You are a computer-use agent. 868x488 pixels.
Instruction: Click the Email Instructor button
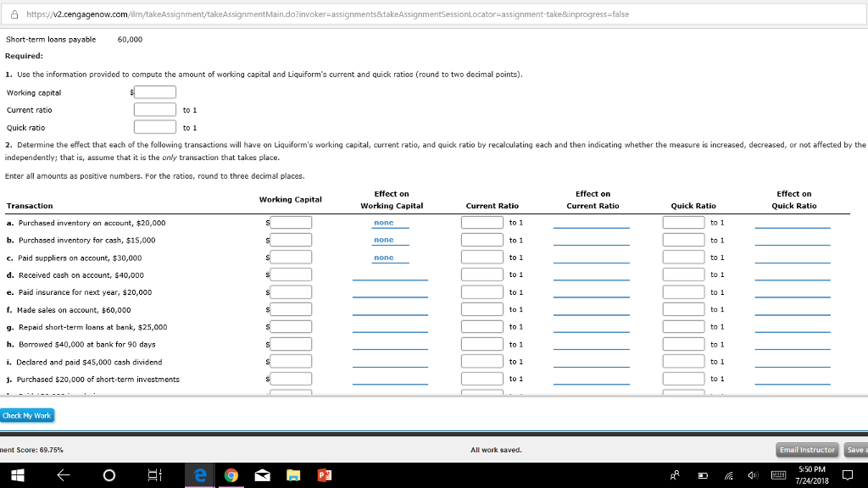coord(805,450)
